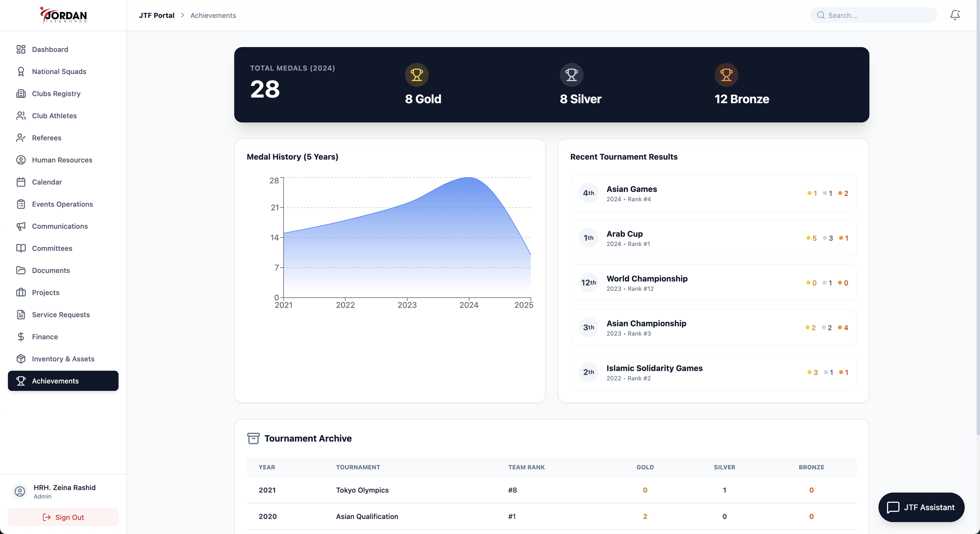980x534 pixels.
Task: Go to National Squads page
Action: coord(59,71)
